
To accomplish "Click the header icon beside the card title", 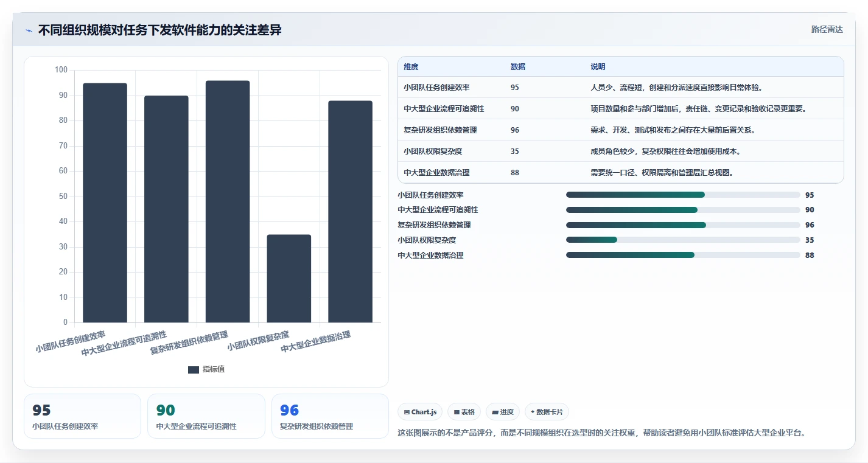I will (29, 30).
